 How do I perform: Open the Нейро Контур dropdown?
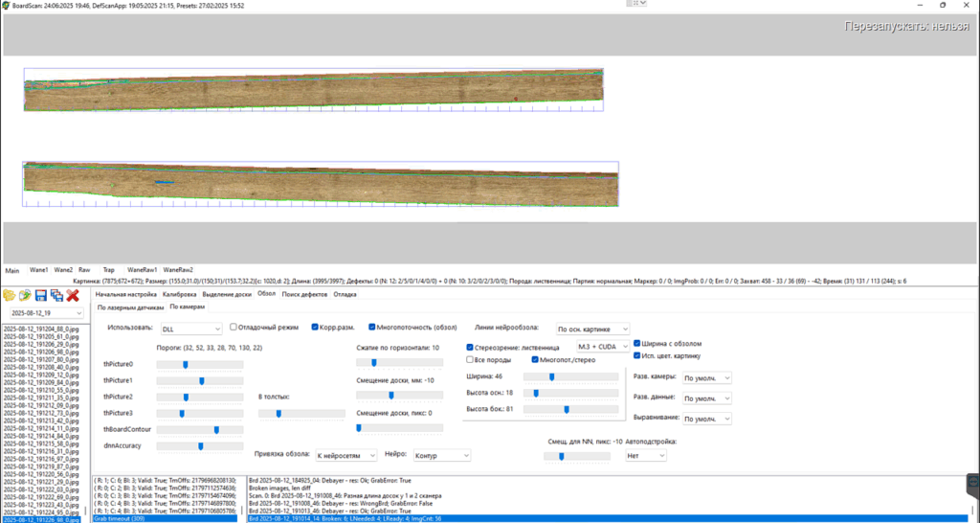coord(441,455)
